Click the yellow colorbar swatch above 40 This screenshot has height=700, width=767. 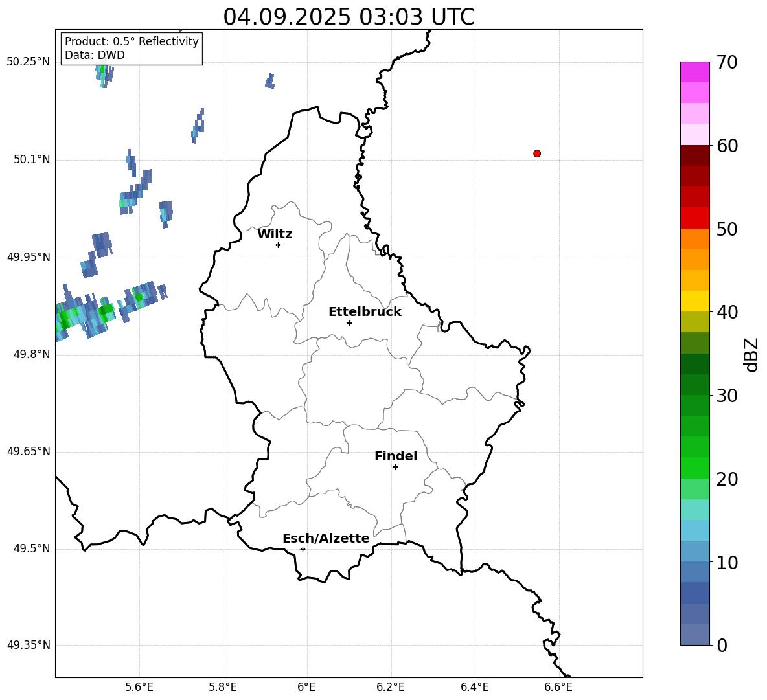point(694,301)
